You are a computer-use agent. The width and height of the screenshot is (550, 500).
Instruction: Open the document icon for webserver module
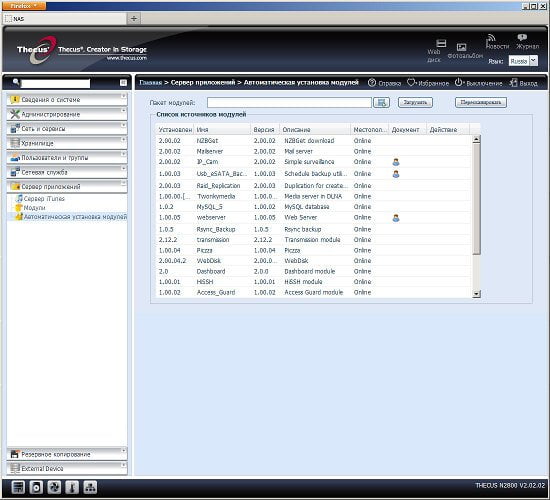pyautogui.click(x=396, y=218)
